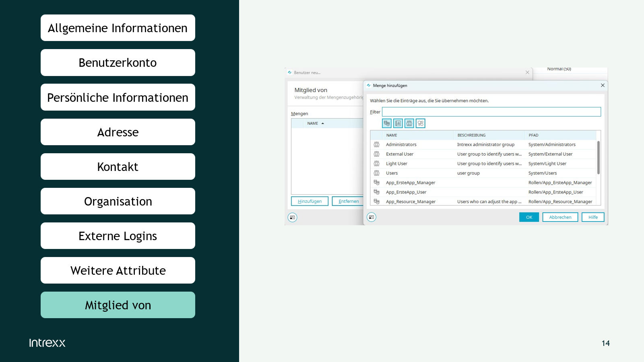Toggle the roles filter icon
The image size is (644, 362).
click(386, 123)
